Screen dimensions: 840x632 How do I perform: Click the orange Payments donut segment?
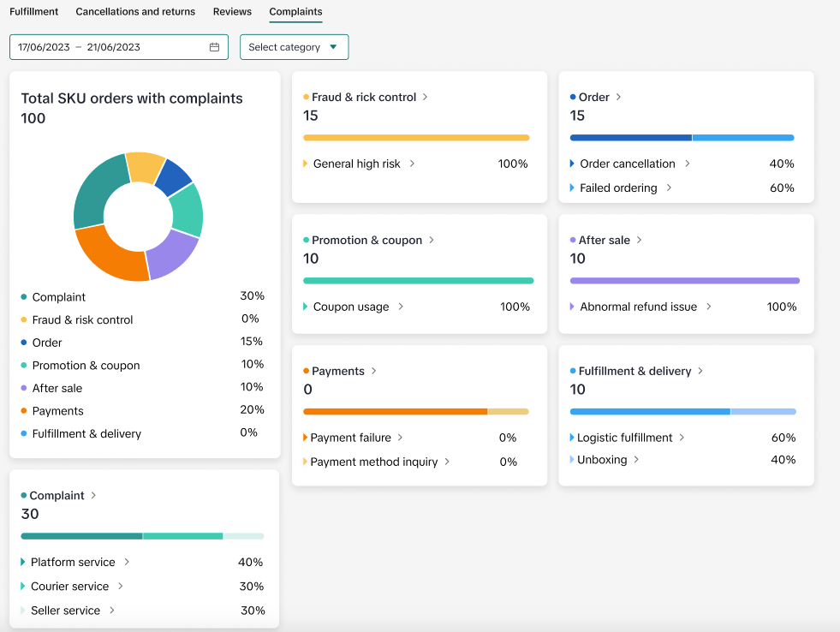(x=107, y=255)
